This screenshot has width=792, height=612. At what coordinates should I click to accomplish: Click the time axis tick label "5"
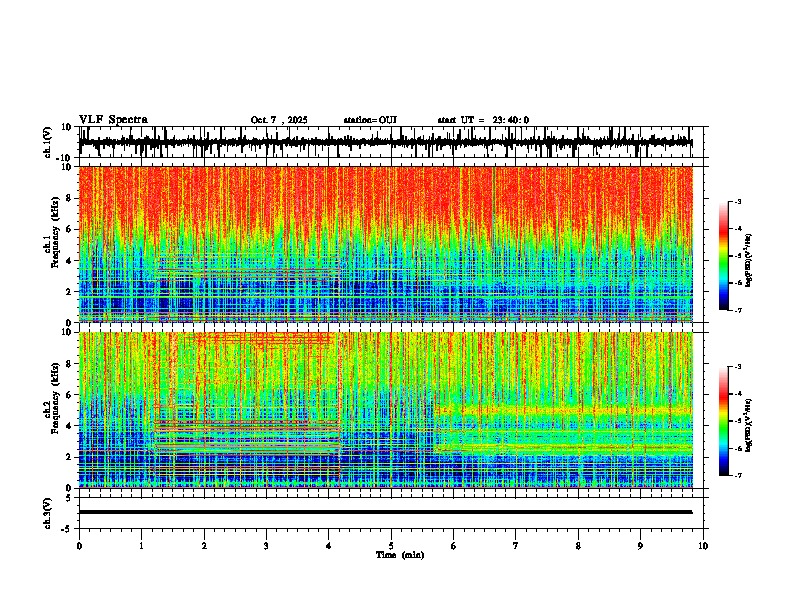[x=391, y=546]
